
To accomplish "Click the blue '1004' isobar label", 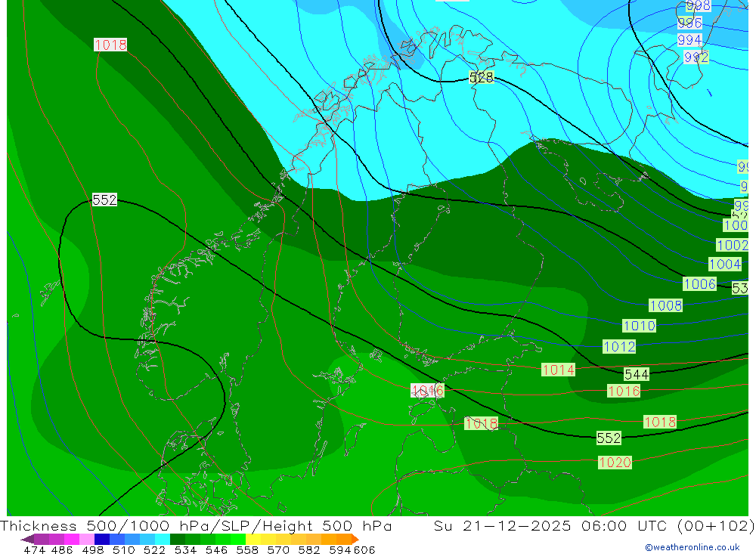I will pyautogui.click(x=725, y=265).
